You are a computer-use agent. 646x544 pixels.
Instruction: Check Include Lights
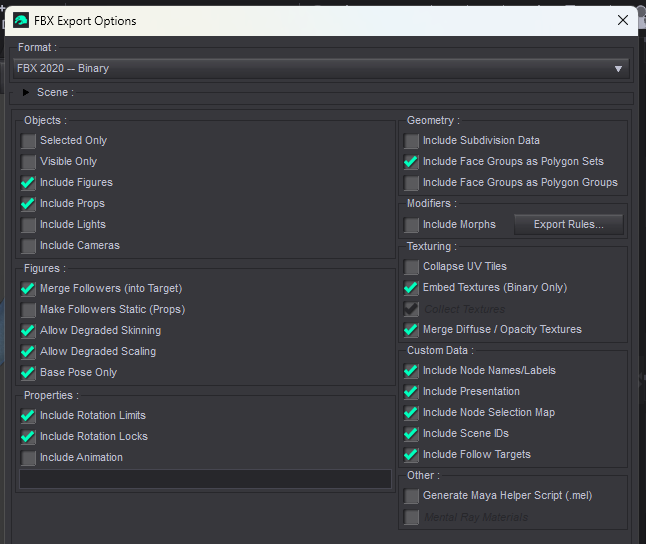pyautogui.click(x=28, y=225)
